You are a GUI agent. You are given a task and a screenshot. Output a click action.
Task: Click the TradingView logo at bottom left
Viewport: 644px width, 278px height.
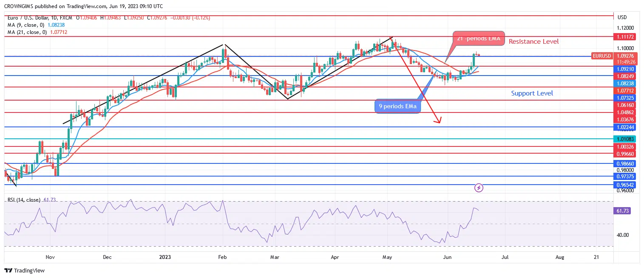click(24, 270)
